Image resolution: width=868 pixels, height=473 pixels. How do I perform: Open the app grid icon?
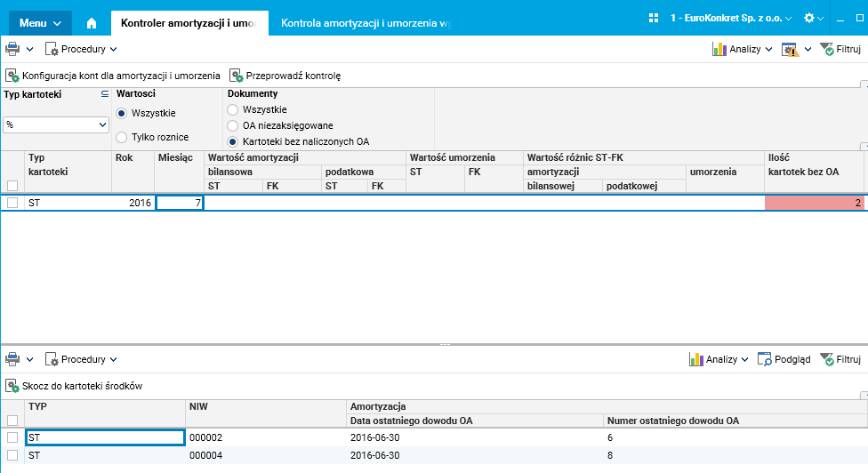(x=654, y=18)
